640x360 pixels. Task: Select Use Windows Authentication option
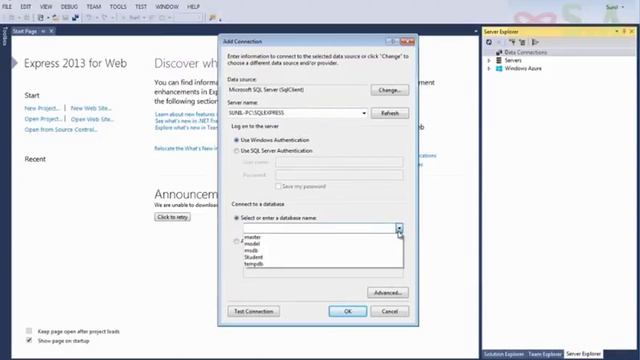(x=236, y=140)
